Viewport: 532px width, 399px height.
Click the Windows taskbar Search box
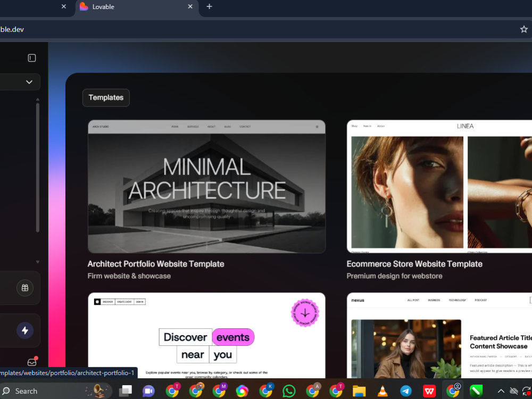(56, 391)
